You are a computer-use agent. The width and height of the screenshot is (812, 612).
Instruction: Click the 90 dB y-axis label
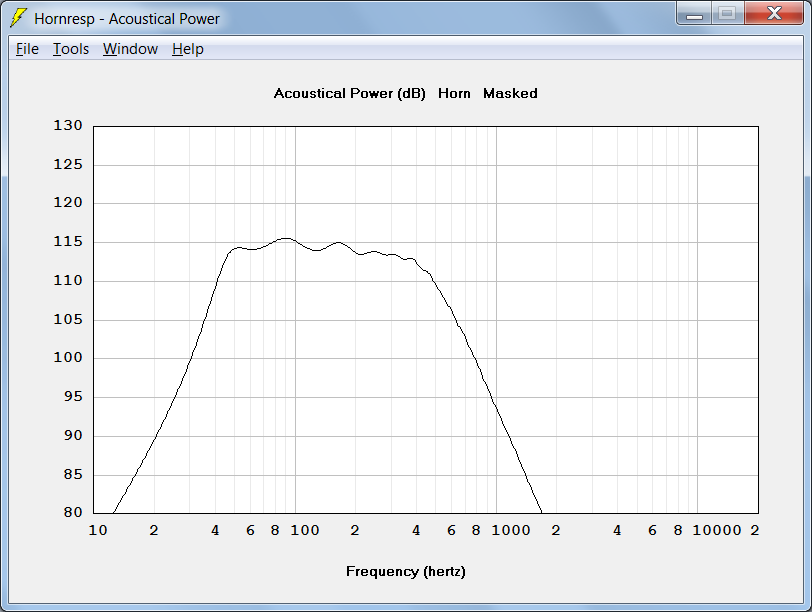point(73,435)
